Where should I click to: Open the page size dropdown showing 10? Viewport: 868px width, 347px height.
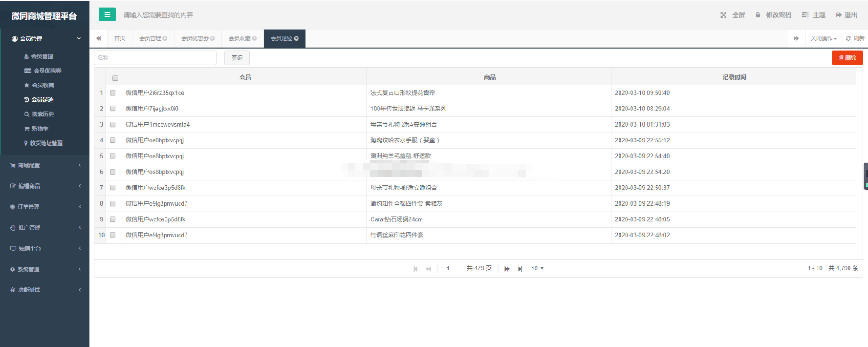coord(537,268)
